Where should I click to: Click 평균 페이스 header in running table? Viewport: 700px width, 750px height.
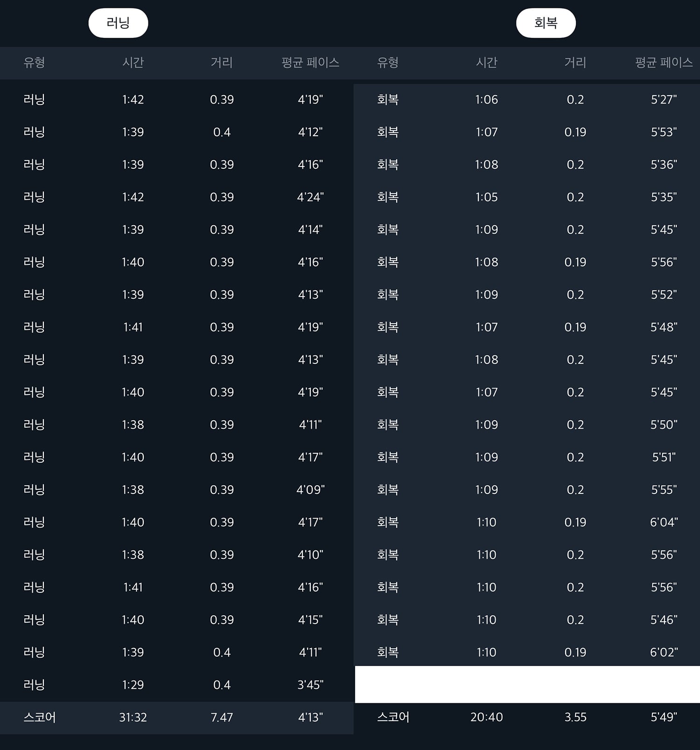[x=310, y=62]
